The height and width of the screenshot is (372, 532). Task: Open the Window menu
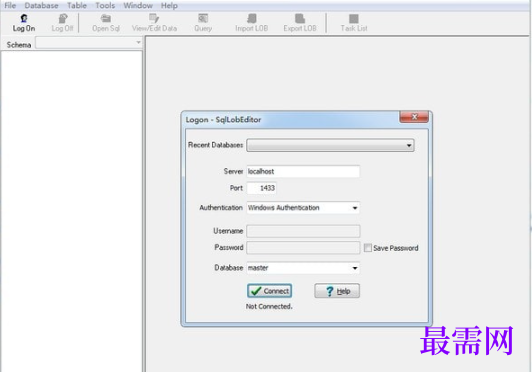(x=138, y=5)
